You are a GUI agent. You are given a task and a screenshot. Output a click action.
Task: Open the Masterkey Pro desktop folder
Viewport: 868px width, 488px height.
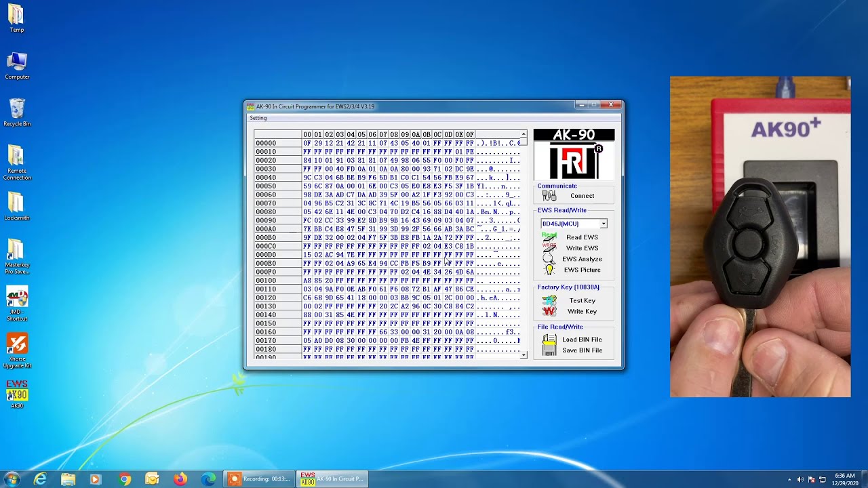[x=17, y=257]
